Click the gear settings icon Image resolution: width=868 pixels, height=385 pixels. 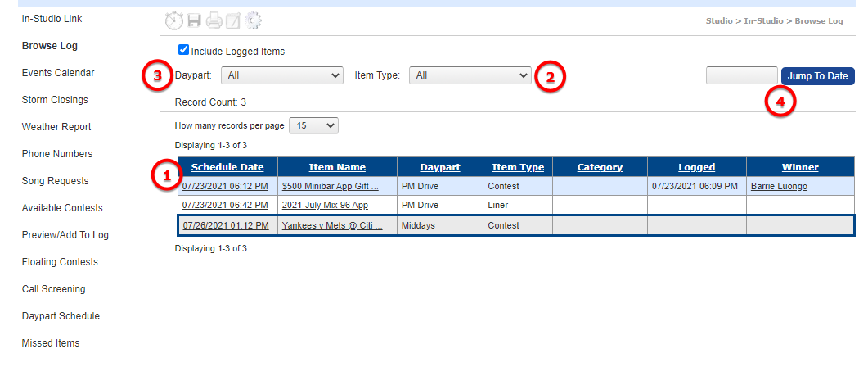(x=253, y=21)
